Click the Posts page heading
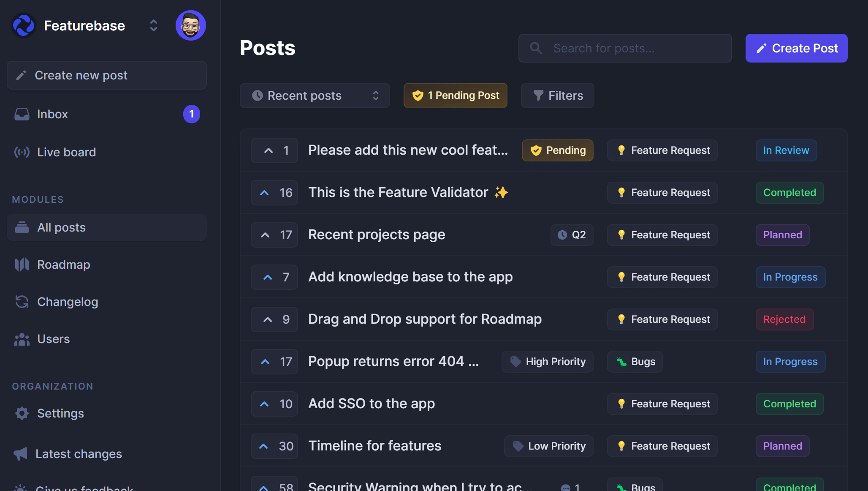This screenshot has height=491, width=868. (268, 48)
